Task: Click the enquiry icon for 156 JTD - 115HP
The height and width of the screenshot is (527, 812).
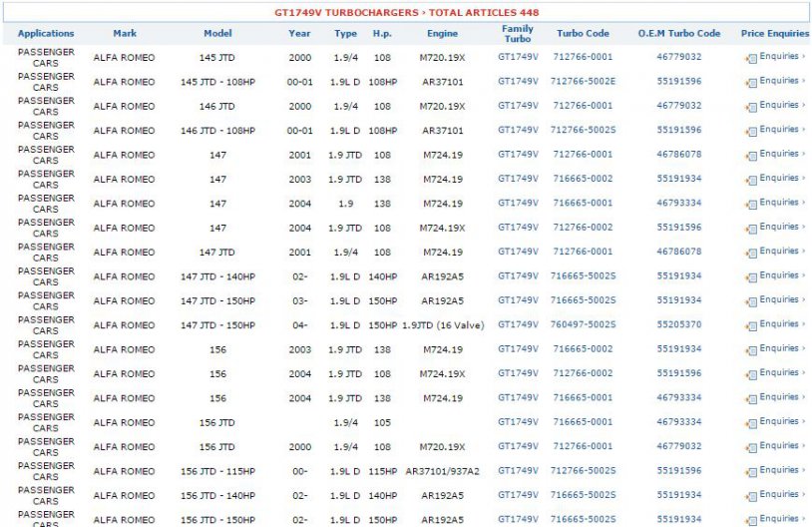Action: click(x=751, y=472)
